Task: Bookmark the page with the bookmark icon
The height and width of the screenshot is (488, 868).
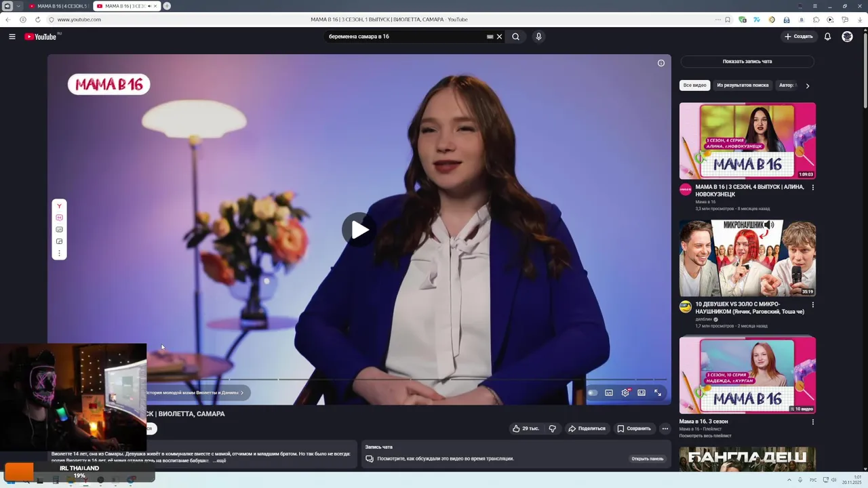Action: click(x=728, y=20)
